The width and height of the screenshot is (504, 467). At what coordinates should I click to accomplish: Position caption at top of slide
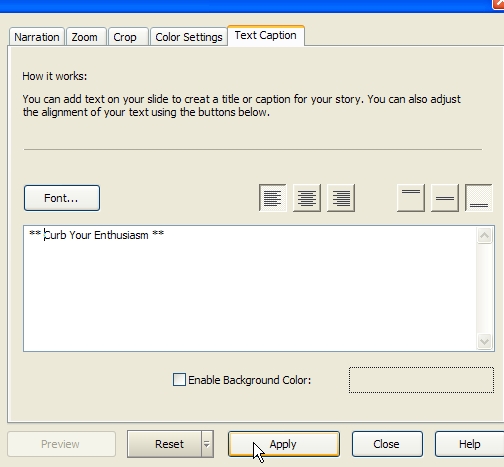(411, 198)
